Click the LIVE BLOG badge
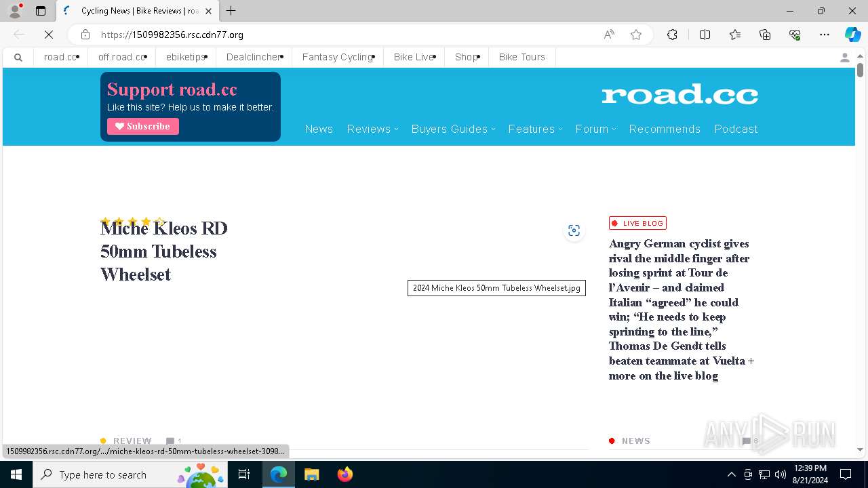 (x=637, y=223)
